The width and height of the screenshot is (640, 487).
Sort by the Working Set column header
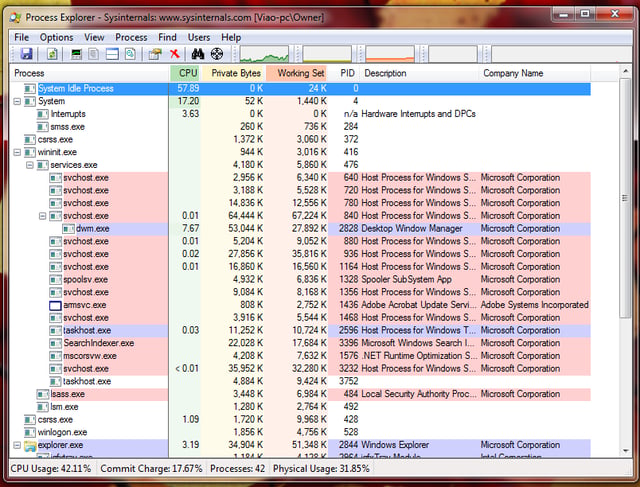point(297,73)
